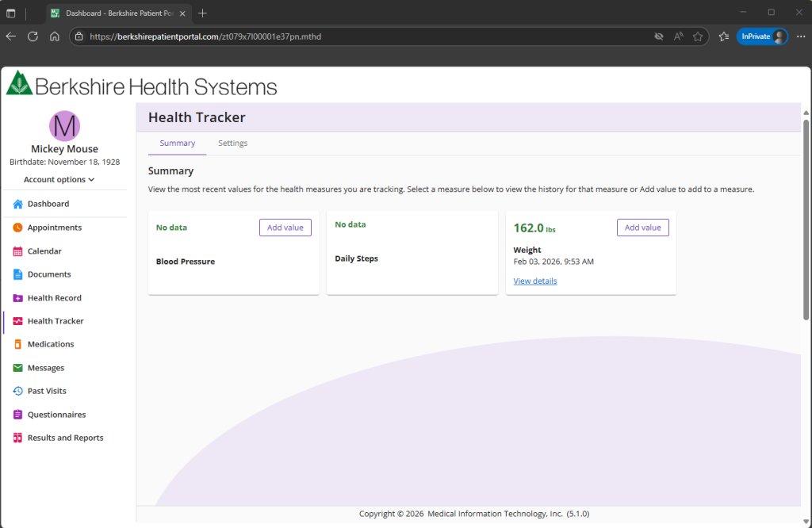
Task: Select the Summary tab
Action: [177, 143]
